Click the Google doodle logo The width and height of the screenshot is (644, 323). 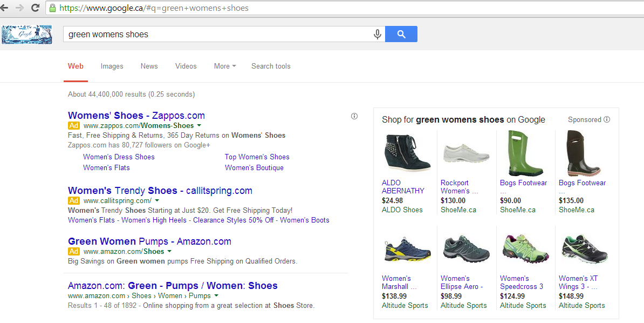[x=26, y=35]
